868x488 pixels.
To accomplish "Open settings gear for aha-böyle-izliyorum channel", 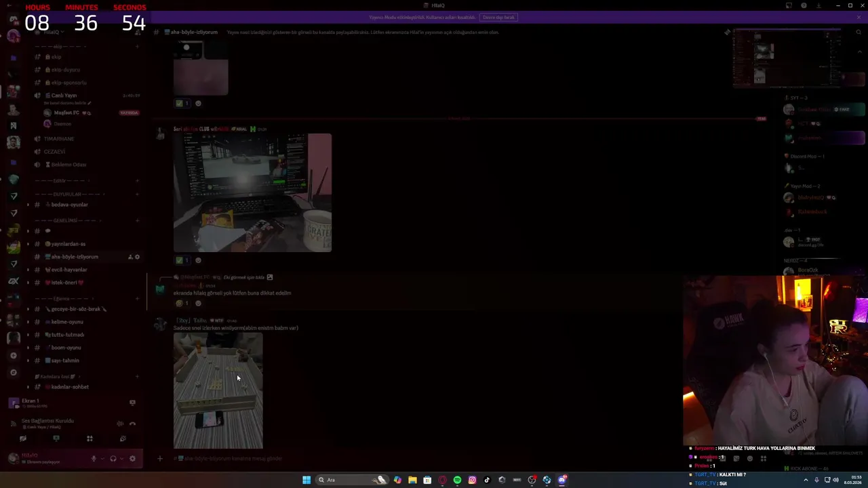I will (x=137, y=257).
